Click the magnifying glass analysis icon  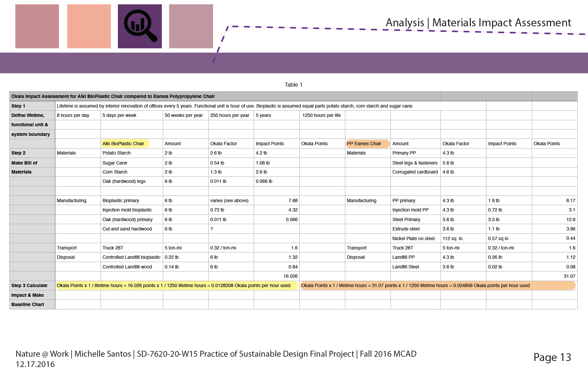point(140,26)
